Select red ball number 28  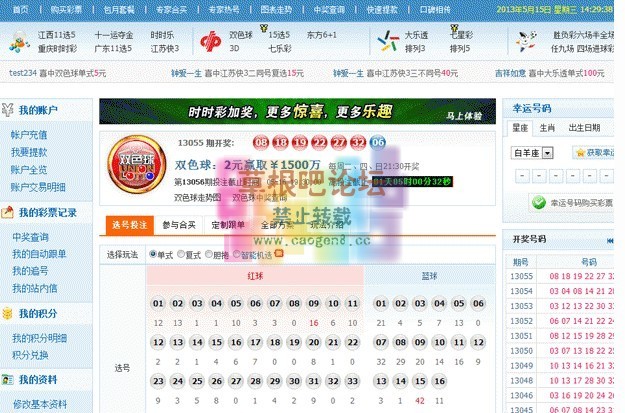click(x=256, y=381)
